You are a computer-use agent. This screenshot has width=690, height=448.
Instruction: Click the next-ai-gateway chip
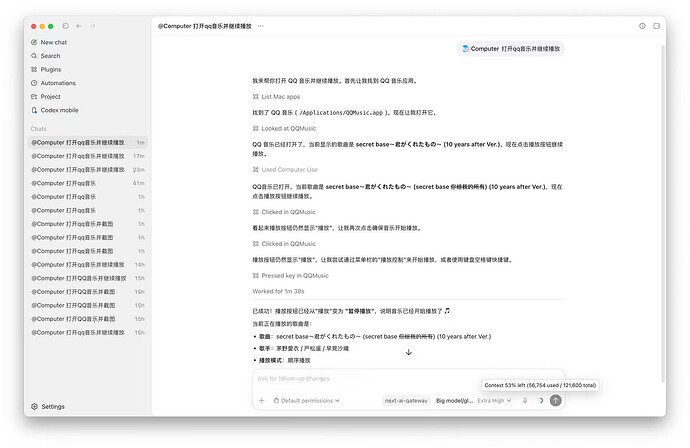tap(406, 401)
